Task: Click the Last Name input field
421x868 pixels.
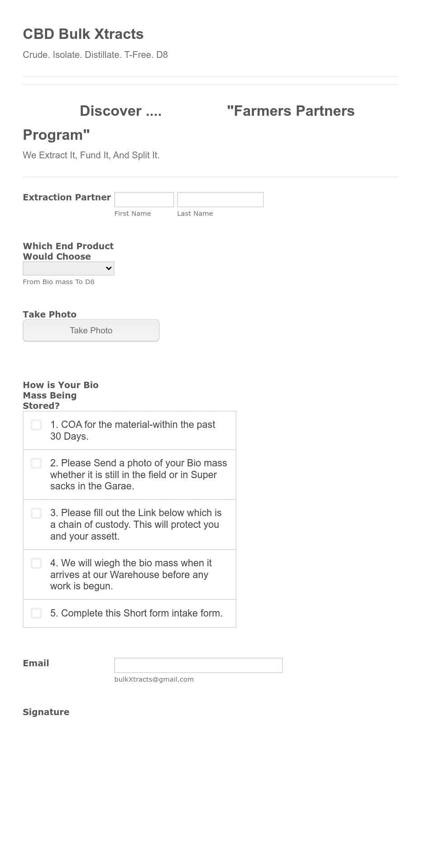Action: click(x=220, y=199)
